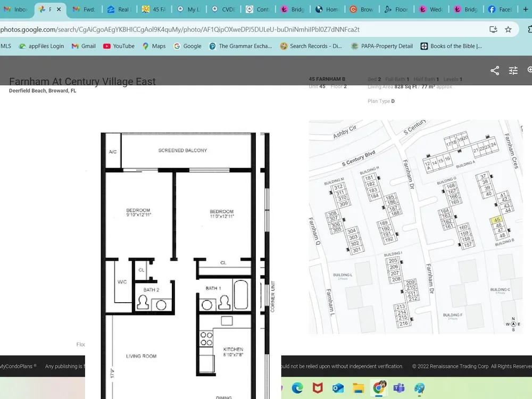The height and width of the screenshot is (399, 532).
Task: Switch to the Floor tab
Action: 397,10
